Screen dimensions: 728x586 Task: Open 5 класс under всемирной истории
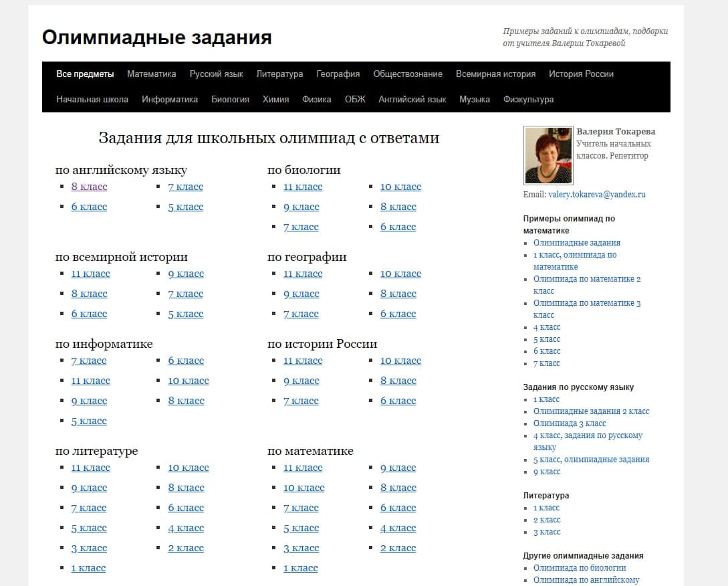[186, 314]
